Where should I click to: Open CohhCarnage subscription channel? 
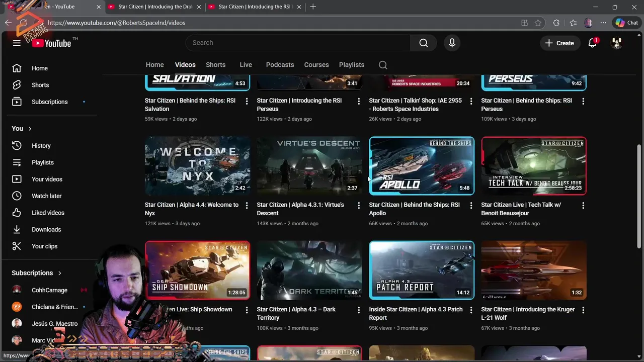tap(49, 290)
